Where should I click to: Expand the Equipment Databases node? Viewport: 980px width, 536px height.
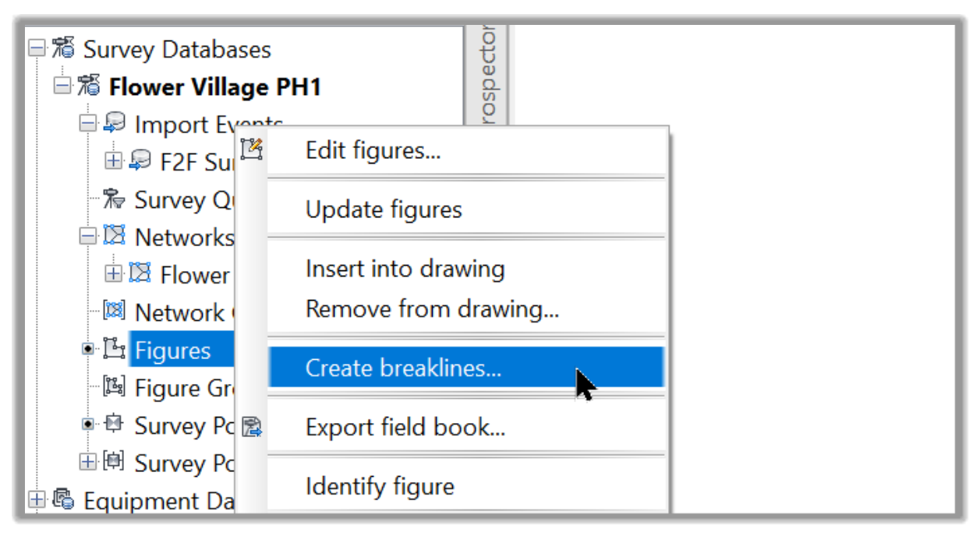point(37,499)
